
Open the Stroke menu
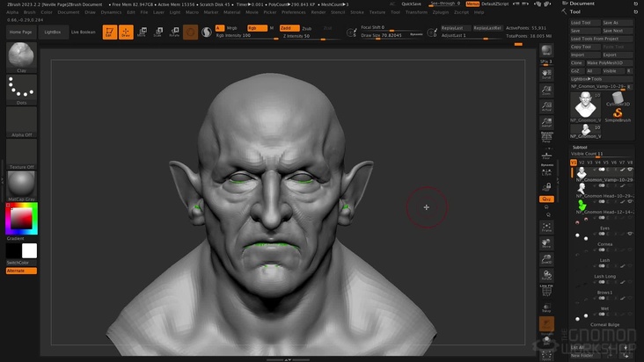(357, 12)
